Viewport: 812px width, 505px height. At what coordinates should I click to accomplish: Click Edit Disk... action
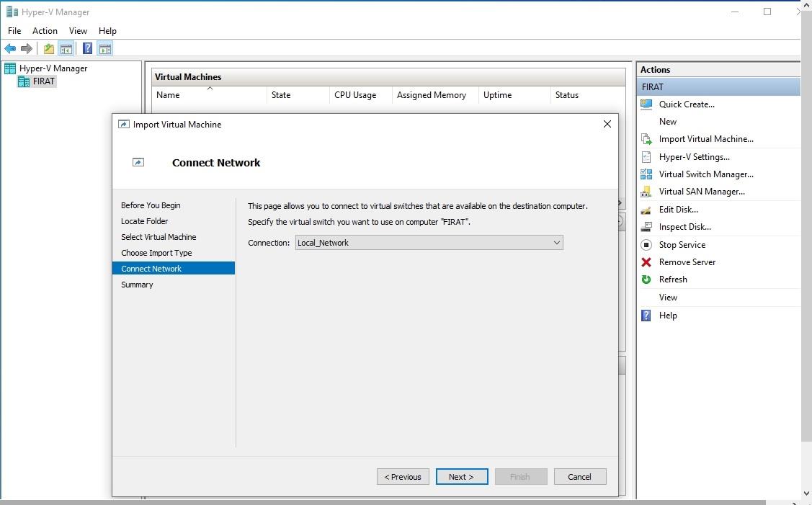pyautogui.click(x=679, y=210)
